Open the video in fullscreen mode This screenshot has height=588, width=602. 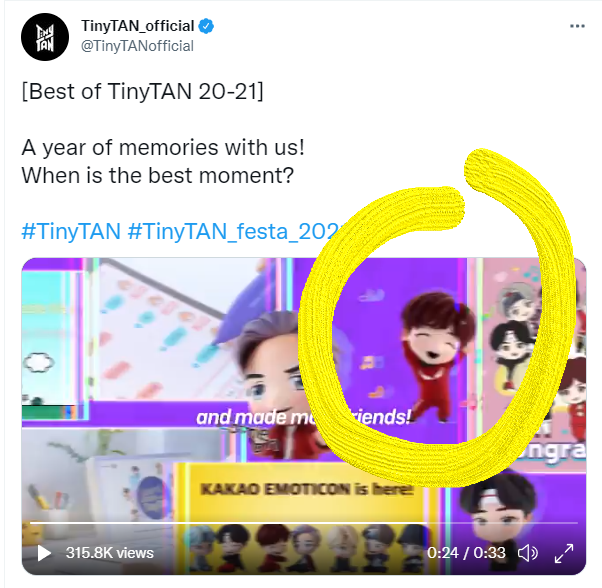pyautogui.click(x=564, y=553)
